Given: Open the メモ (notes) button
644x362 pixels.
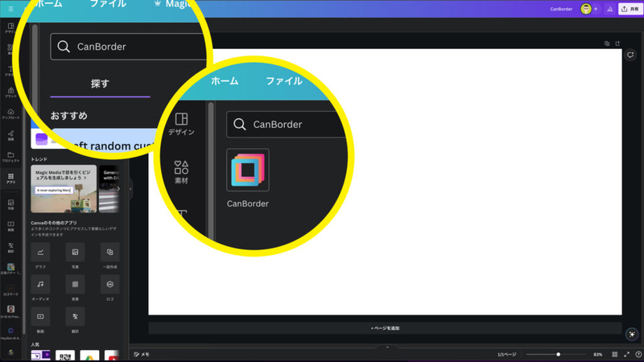Looking at the screenshot, I should pyautogui.click(x=142, y=354).
